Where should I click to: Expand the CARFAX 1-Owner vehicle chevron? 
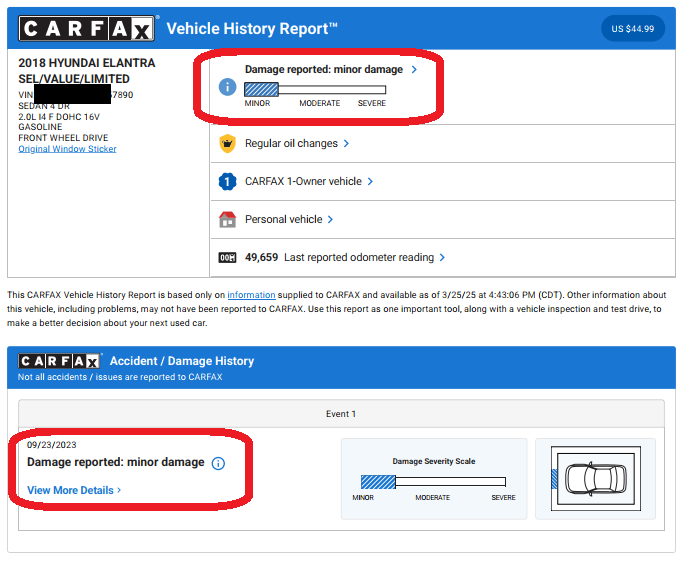(370, 181)
